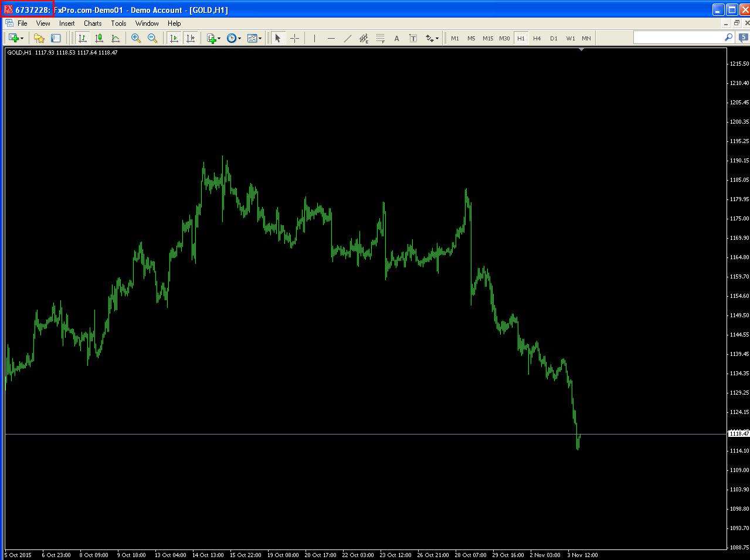750x560 pixels.
Task: Click the 1215.50 price scale label
Action: (739, 63)
